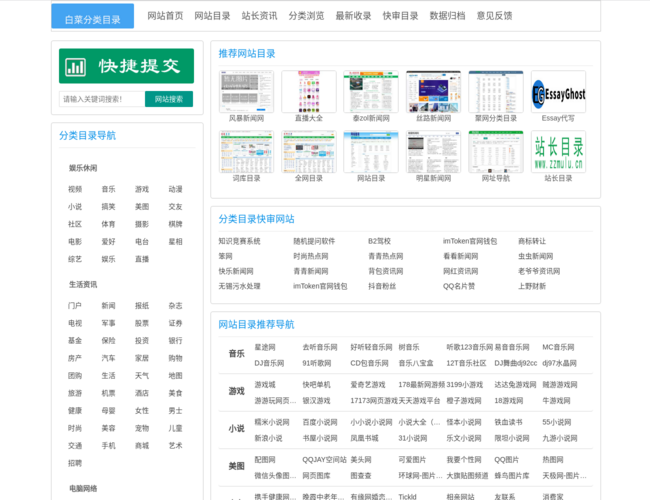The height and width of the screenshot is (500, 650).
Task: Open the 知识竞赛系统 link
Action: pyautogui.click(x=239, y=241)
